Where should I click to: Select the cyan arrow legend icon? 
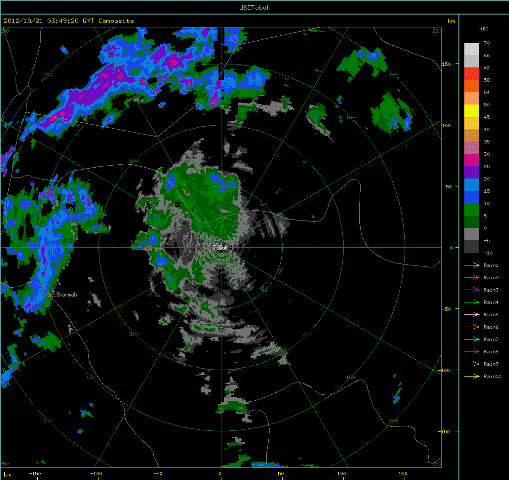pyautogui.click(x=471, y=339)
